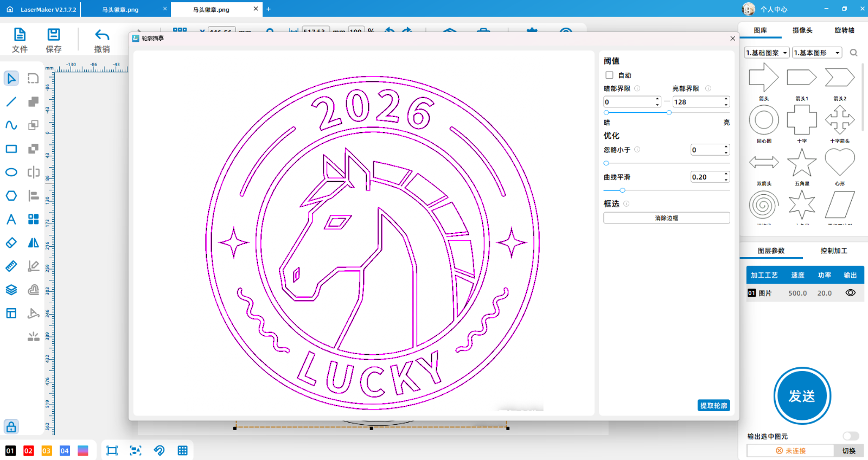Hide the image layer with eye icon
The image size is (868, 460).
850,293
